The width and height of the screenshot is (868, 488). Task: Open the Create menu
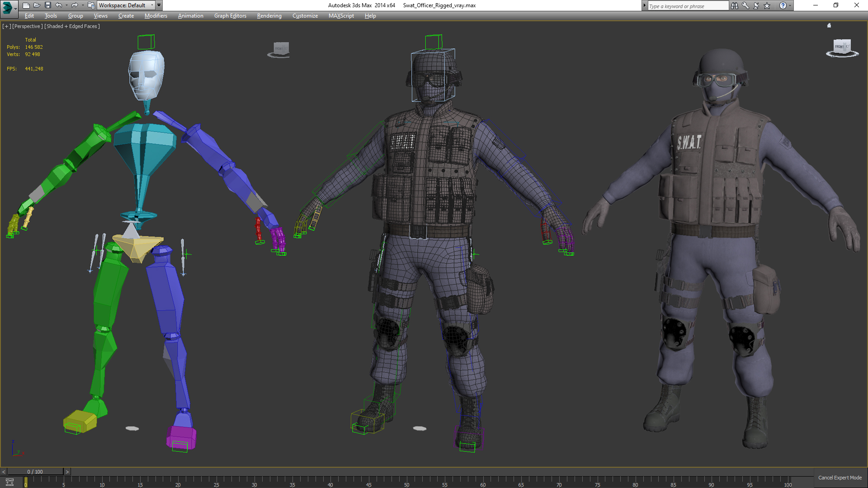coord(126,16)
